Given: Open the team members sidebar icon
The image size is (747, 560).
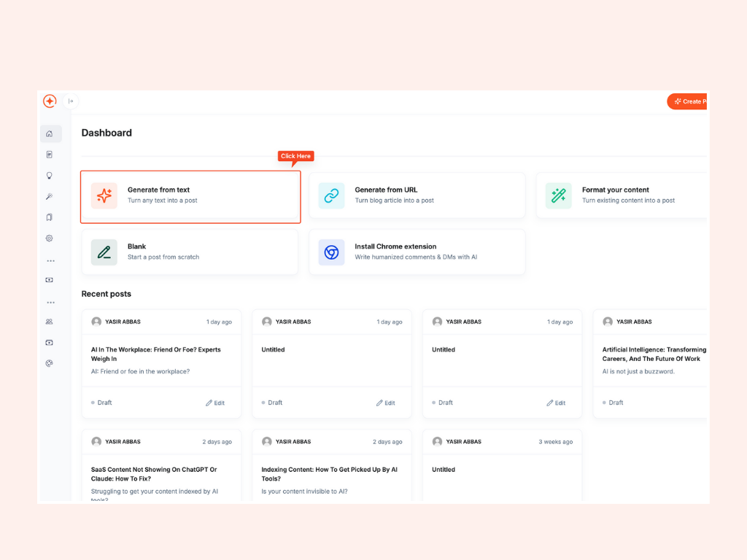Looking at the screenshot, I should coord(50,322).
